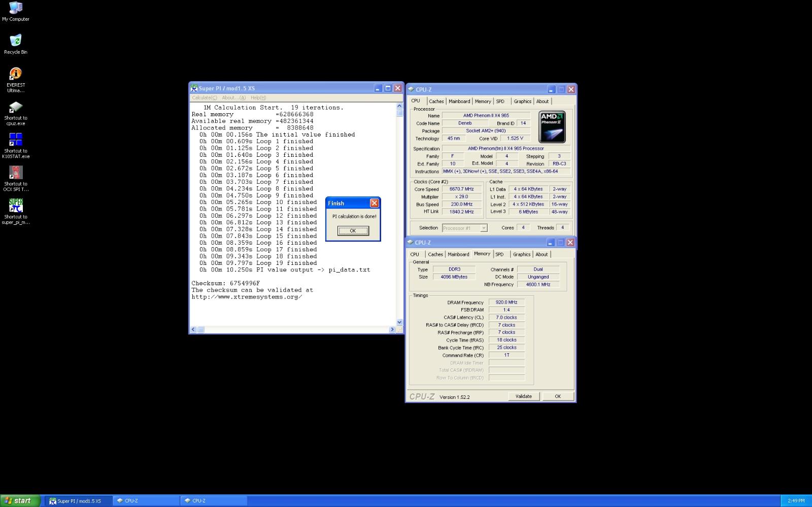Select the K10STAT.exe shortcut icon
812x507 pixels.
[16, 140]
